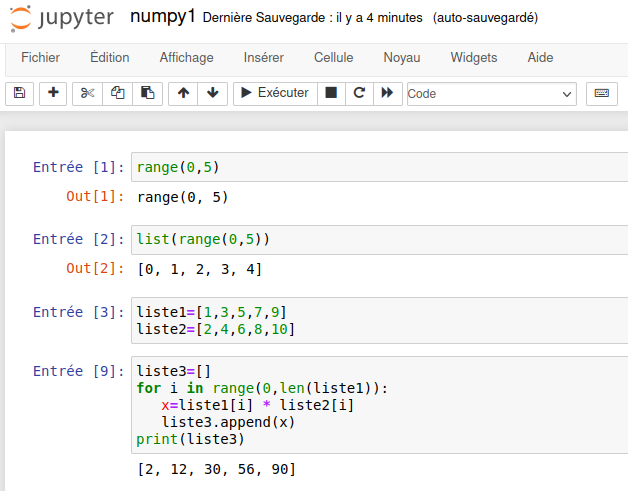628x491 pixels.
Task: Restart the kernel with circular arrow icon
Action: [x=359, y=93]
